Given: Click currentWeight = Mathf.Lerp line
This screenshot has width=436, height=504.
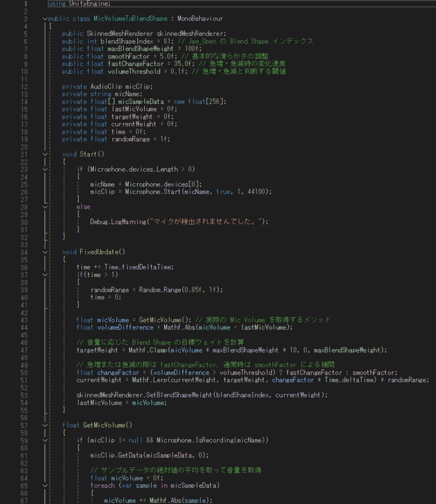Looking at the screenshot, I should click(252, 380).
